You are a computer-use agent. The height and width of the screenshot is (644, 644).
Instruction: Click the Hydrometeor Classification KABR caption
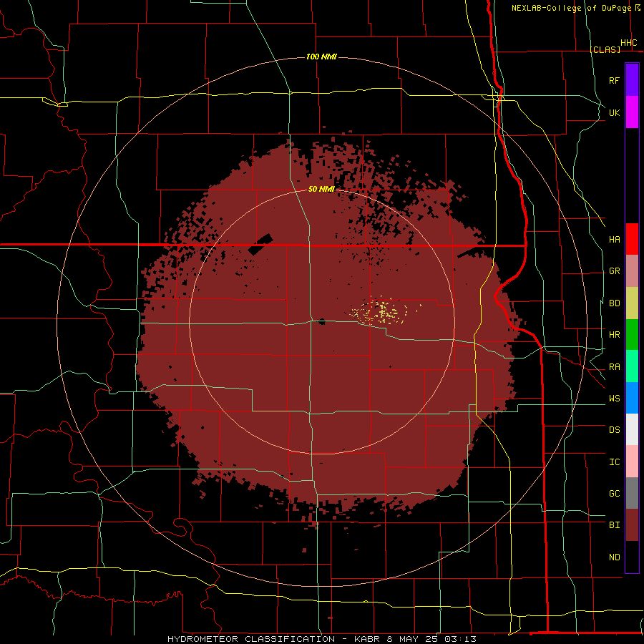pos(322,639)
